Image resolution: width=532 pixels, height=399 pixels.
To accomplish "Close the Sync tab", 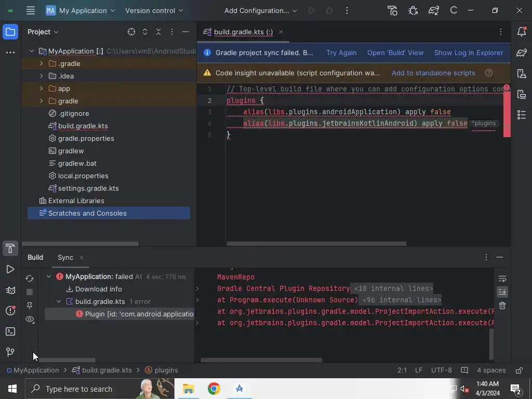I will 82,258.
